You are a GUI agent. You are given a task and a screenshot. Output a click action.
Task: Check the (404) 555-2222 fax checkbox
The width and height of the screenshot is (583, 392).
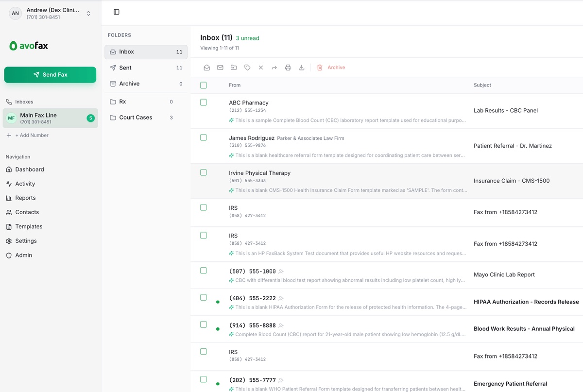click(x=204, y=297)
